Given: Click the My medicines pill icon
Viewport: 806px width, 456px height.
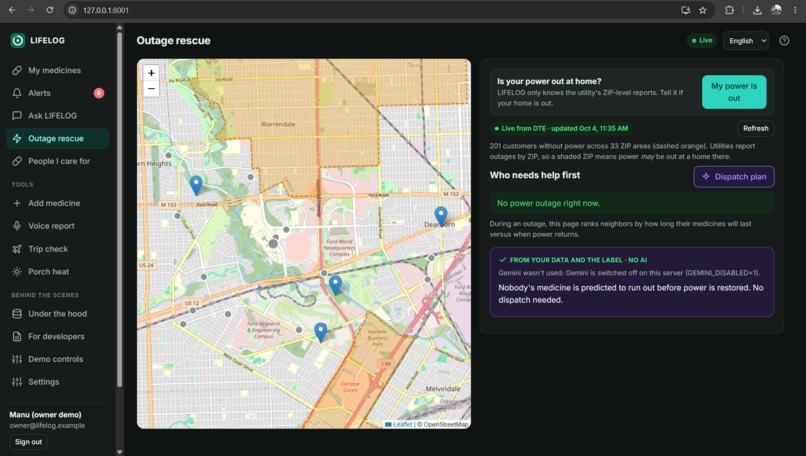Looking at the screenshot, I should pyautogui.click(x=17, y=70).
